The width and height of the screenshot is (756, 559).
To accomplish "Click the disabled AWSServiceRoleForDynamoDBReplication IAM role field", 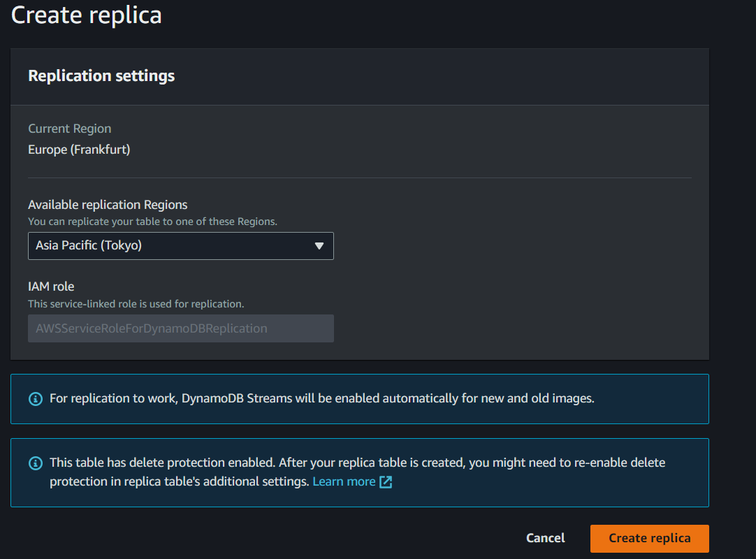I will pos(181,328).
